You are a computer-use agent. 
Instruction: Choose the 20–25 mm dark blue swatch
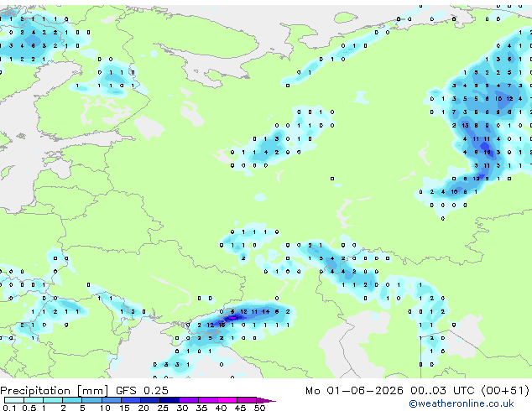coord(150,400)
